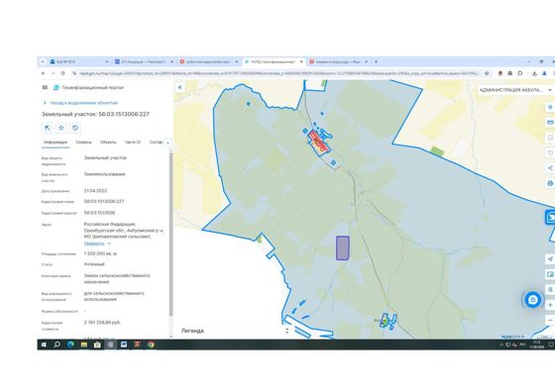Click the share icon on the map toolbar
The height and width of the screenshot is (392, 555).
point(550,168)
